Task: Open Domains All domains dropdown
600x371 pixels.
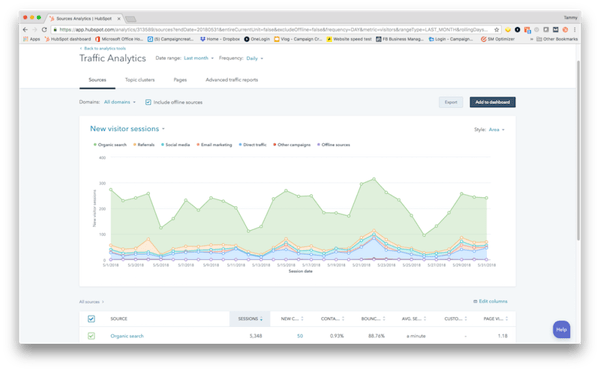Action: pos(120,102)
